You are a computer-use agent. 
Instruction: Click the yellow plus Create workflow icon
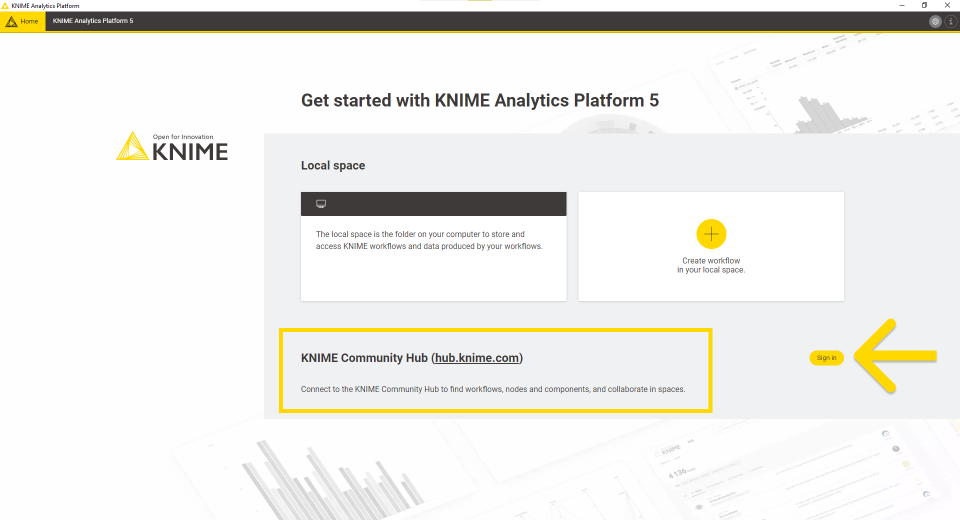(711, 234)
